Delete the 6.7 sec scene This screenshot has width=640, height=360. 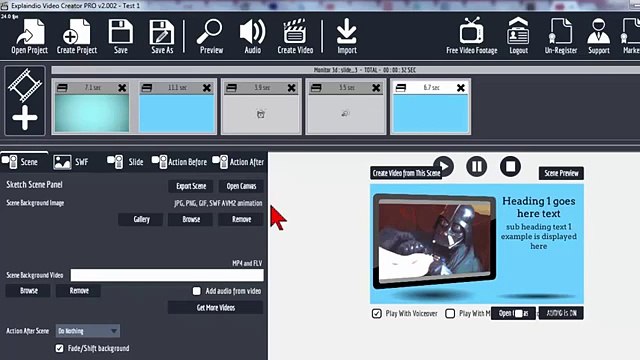tap(461, 88)
